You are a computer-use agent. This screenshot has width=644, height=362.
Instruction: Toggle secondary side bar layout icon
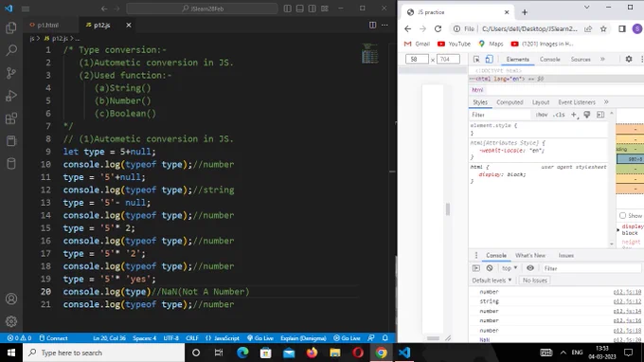313,9
